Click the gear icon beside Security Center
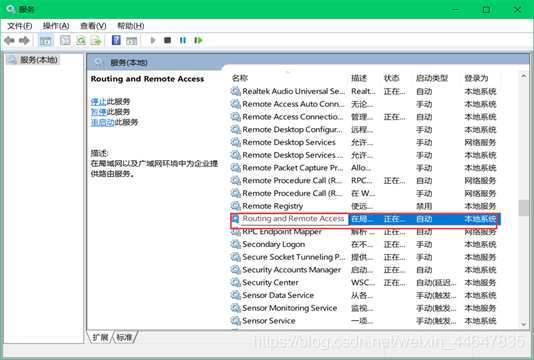Image resolution: width=534 pixels, height=360 pixels. pos(235,282)
